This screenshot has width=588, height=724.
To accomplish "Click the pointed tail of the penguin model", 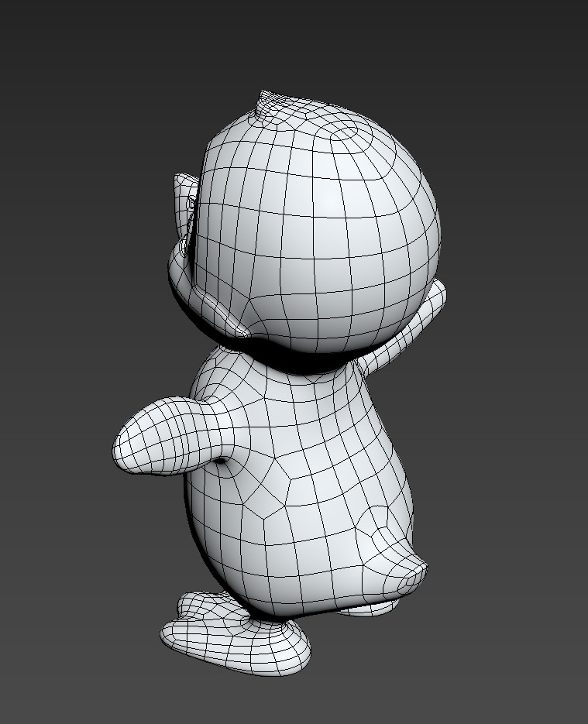I will tap(402, 569).
